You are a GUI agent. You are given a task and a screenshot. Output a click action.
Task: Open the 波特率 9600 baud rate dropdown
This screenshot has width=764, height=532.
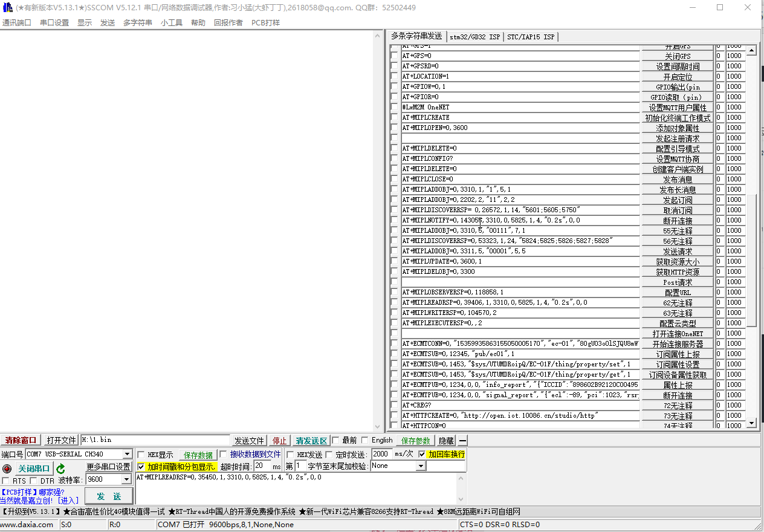coord(126,479)
